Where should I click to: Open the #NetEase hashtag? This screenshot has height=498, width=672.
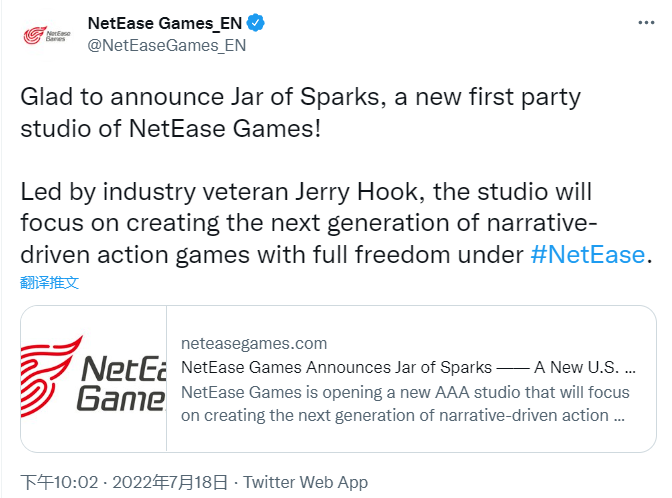587,253
